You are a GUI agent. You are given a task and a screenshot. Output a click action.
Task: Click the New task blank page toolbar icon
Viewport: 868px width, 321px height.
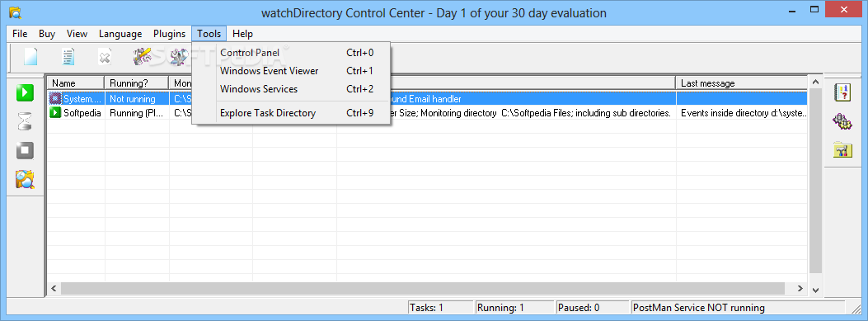coord(30,57)
